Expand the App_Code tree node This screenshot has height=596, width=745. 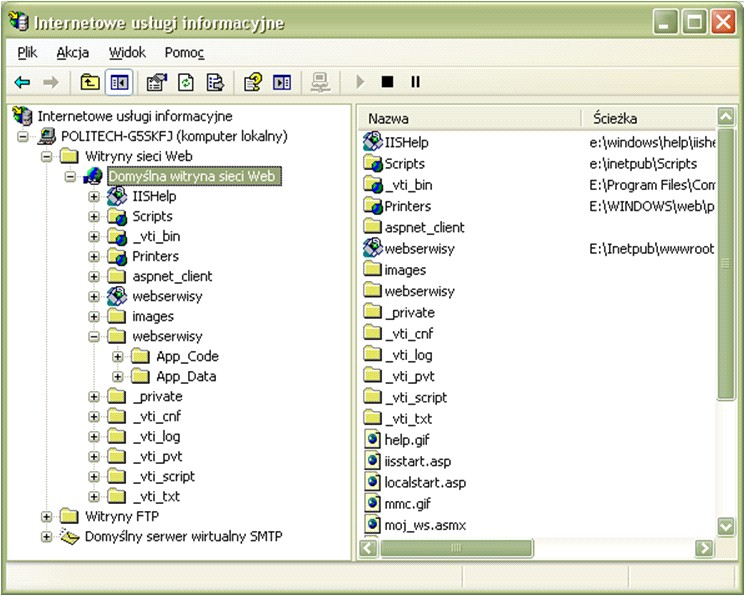tap(117, 356)
